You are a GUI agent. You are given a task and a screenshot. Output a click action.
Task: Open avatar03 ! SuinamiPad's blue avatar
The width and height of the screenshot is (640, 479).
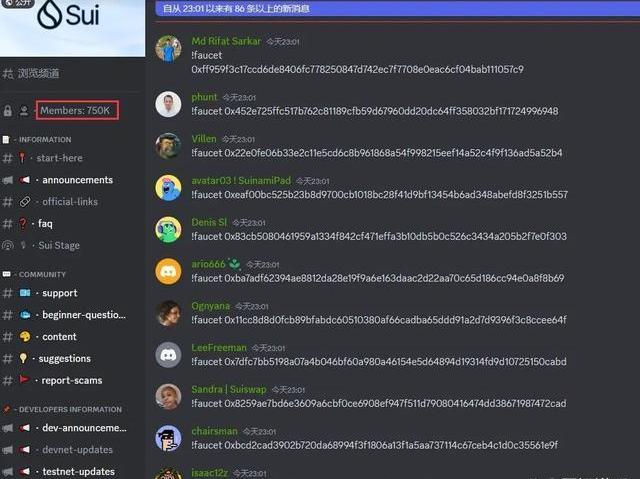tap(168, 188)
